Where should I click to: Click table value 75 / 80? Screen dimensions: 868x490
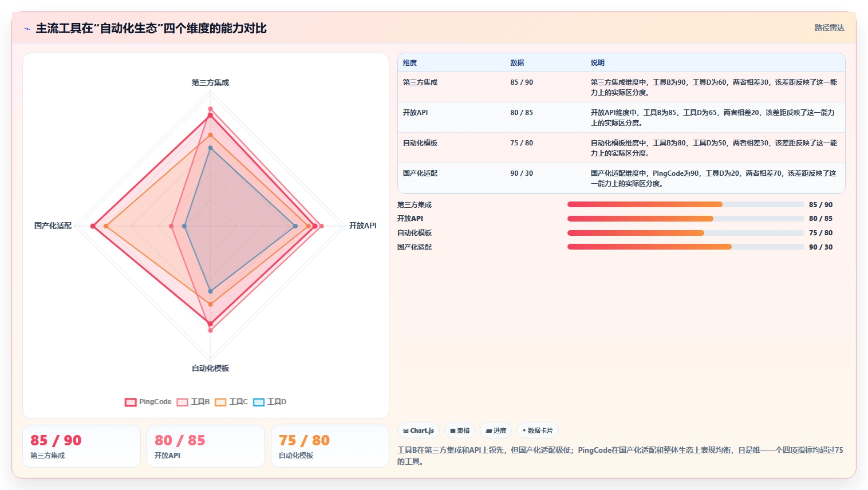pyautogui.click(x=522, y=143)
